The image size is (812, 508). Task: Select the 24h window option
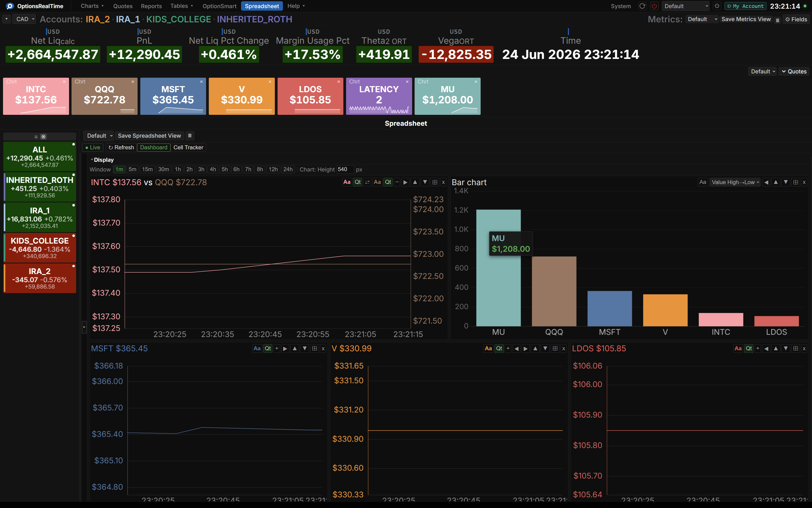[288, 169]
